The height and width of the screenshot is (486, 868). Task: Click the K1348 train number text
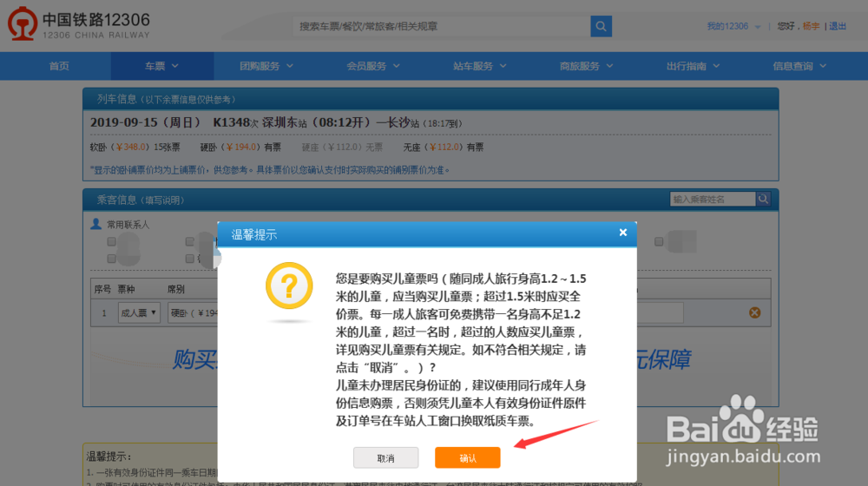[232, 122]
